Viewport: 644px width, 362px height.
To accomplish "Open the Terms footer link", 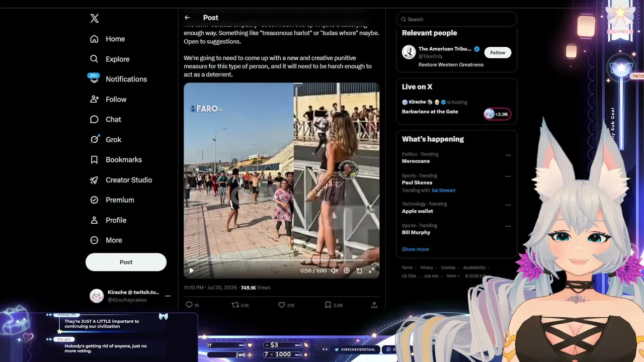I will pyautogui.click(x=407, y=268).
